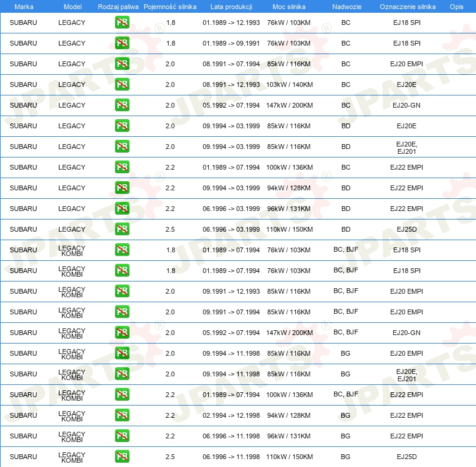Click fuel icon in BG EJ20 EMPI row
The width and height of the screenshot is (476, 467).
[x=122, y=353]
